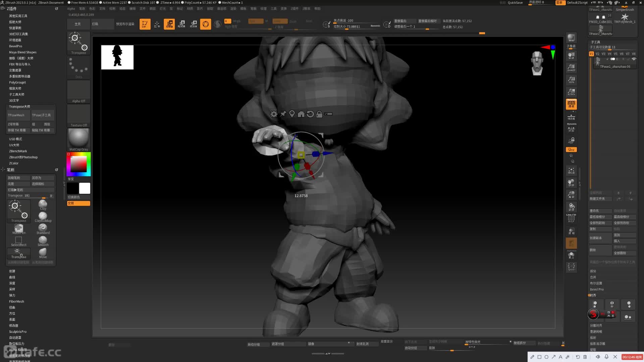Click the 全部删除 delete all button
The width and height of the screenshot is (644, 362).
tap(624, 253)
